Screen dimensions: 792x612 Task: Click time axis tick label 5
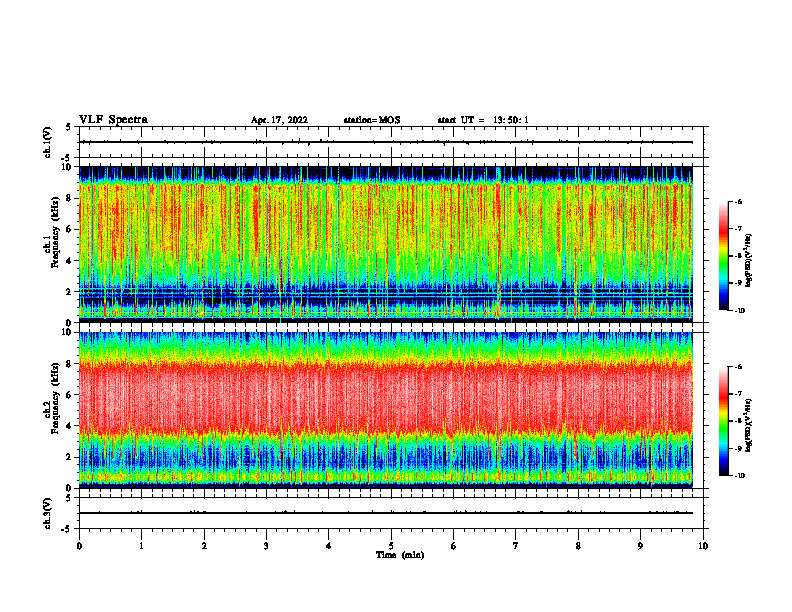[391, 546]
